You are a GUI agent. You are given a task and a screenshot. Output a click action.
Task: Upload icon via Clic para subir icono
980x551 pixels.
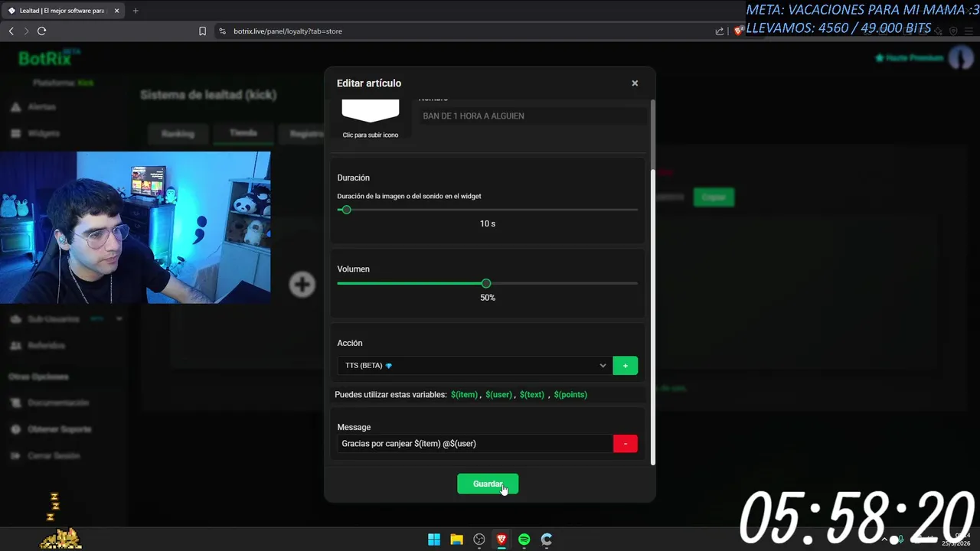pyautogui.click(x=371, y=135)
